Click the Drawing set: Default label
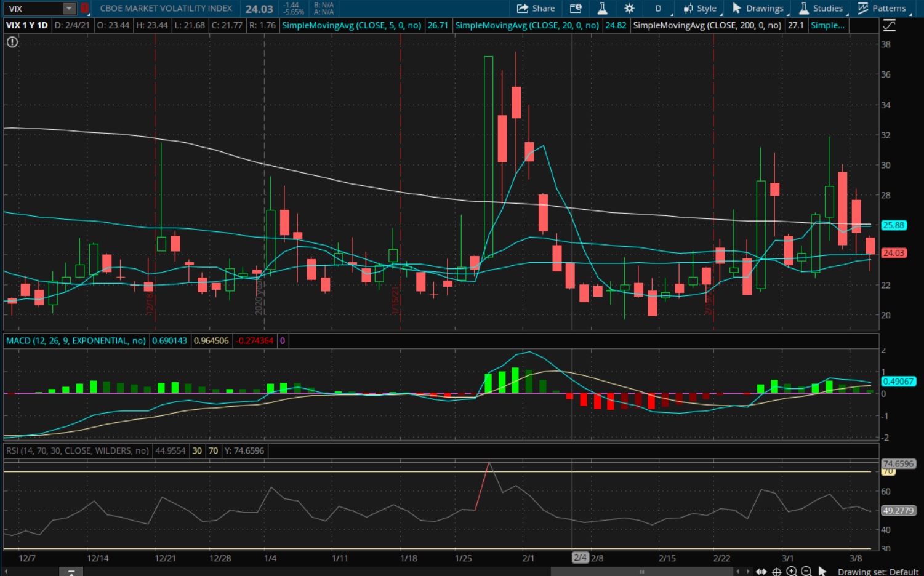 coord(878,572)
